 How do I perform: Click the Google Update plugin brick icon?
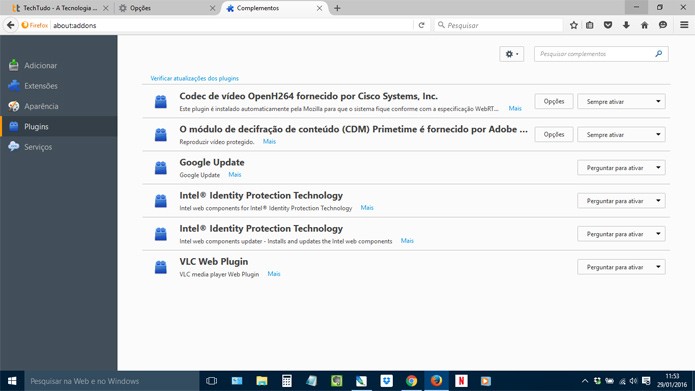(160, 168)
